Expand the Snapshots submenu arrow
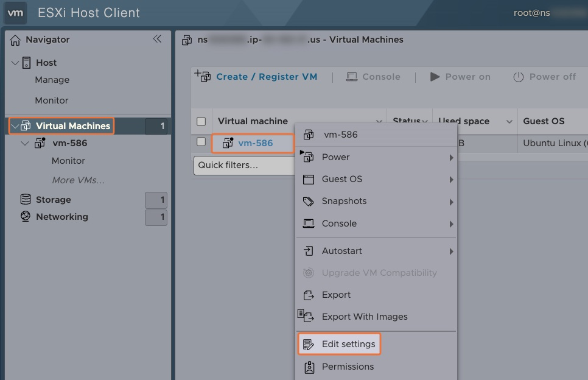 tap(452, 202)
